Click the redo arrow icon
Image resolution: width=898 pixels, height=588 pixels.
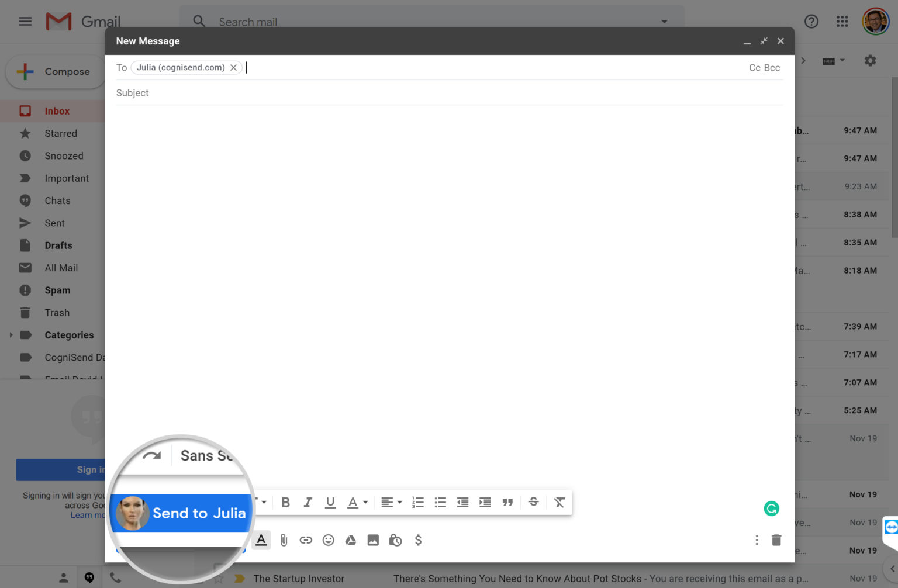coord(152,456)
